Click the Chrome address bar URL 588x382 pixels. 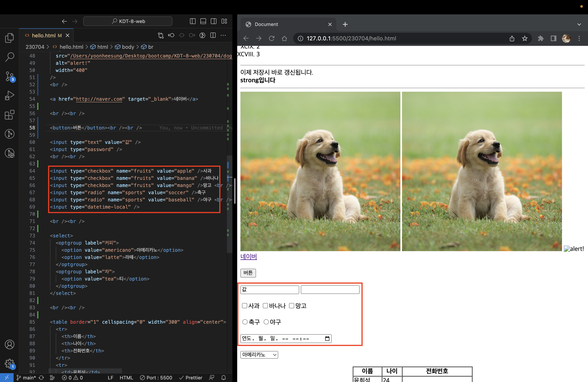pyautogui.click(x=351, y=39)
